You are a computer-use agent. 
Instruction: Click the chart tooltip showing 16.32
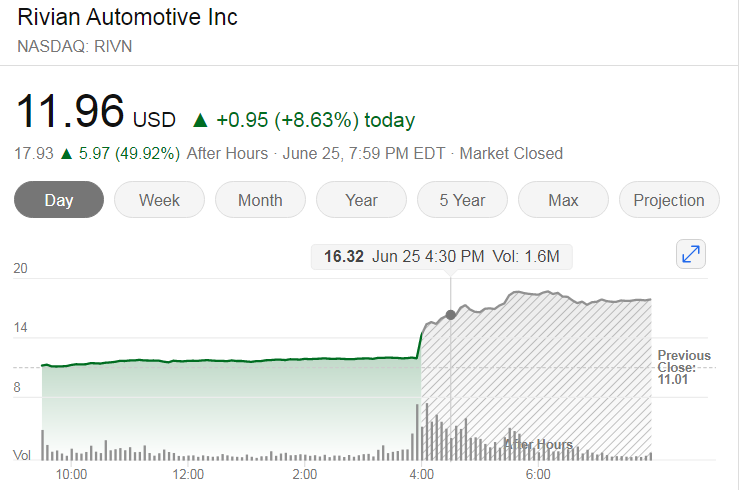(441, 257)
